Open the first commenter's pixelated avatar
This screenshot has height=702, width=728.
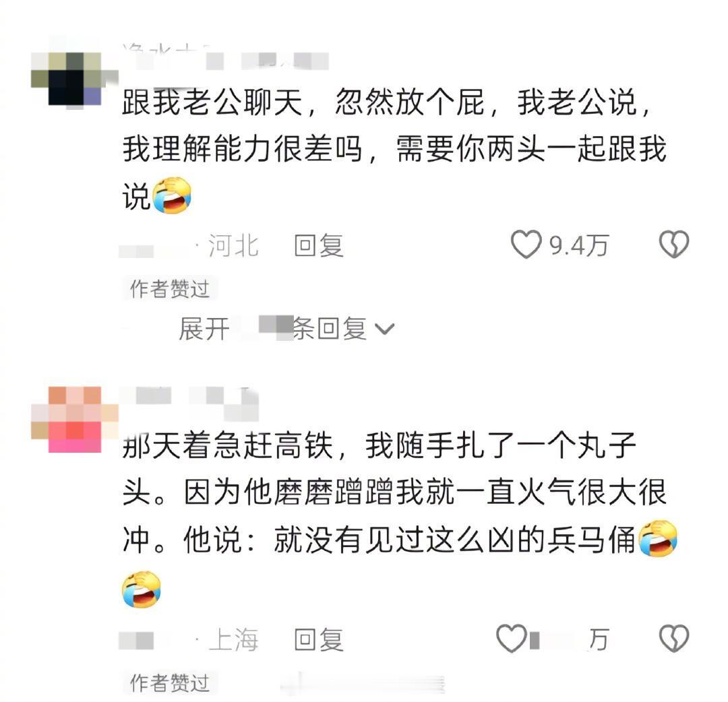coord(74,79)
